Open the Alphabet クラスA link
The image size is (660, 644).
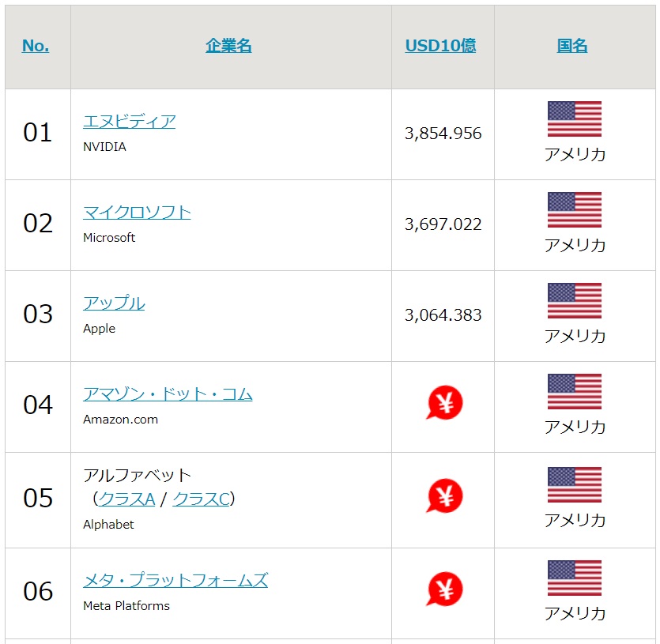coord(126,499)
